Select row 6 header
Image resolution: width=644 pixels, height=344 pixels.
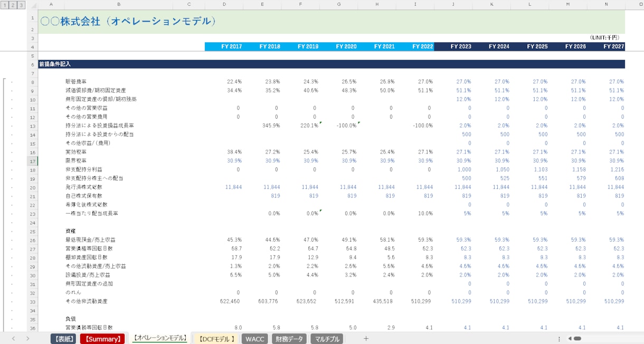tap(32, 64)
